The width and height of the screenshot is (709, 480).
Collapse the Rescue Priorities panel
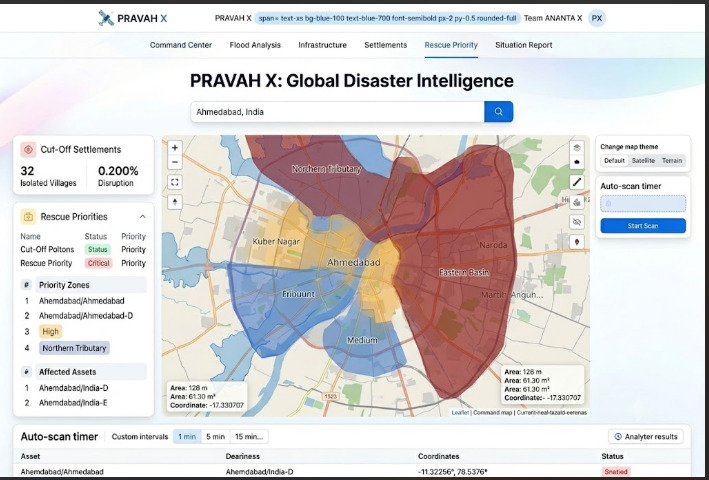tap(142, 216)
